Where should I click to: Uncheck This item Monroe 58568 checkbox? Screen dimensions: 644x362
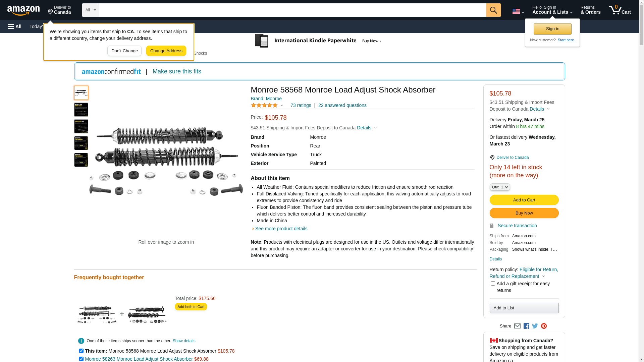(81, 351)
